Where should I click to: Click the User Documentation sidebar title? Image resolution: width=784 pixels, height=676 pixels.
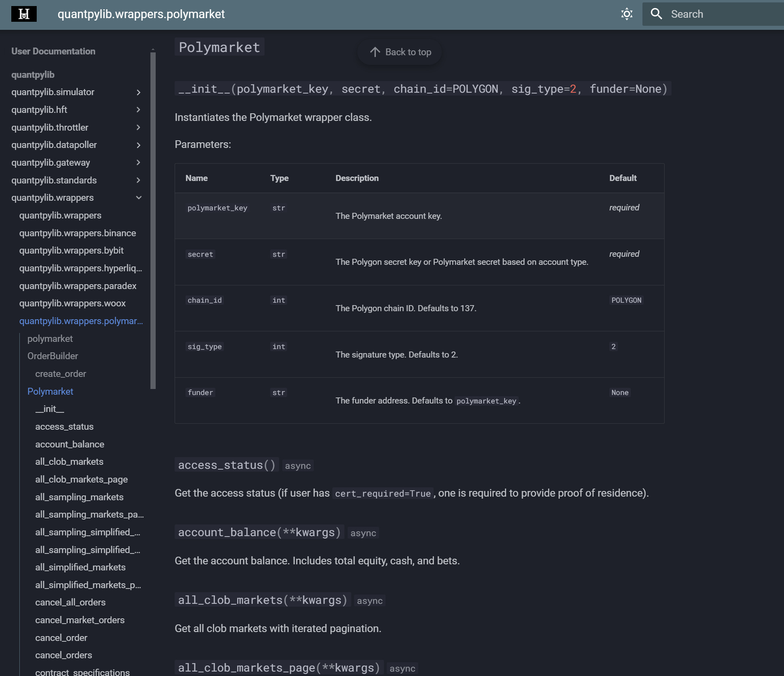point(53,51)
